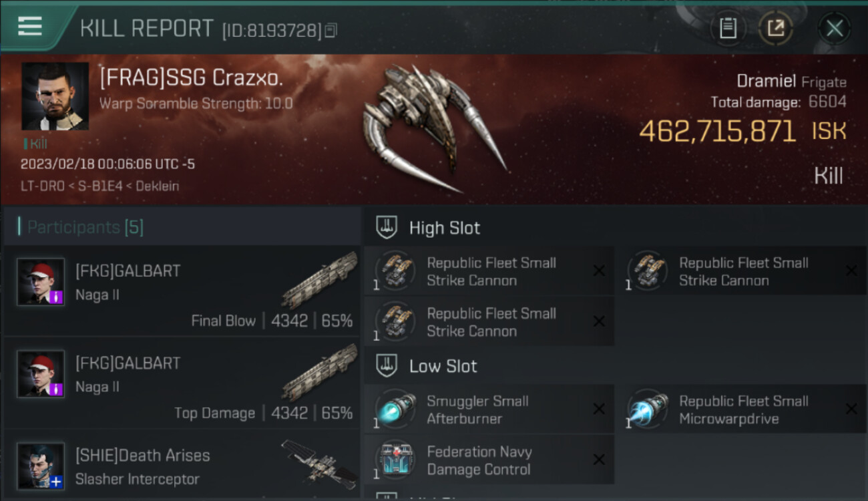Copy the kill report ID
The height and width of the screenshot is (501, 868).
pos(331,30)
